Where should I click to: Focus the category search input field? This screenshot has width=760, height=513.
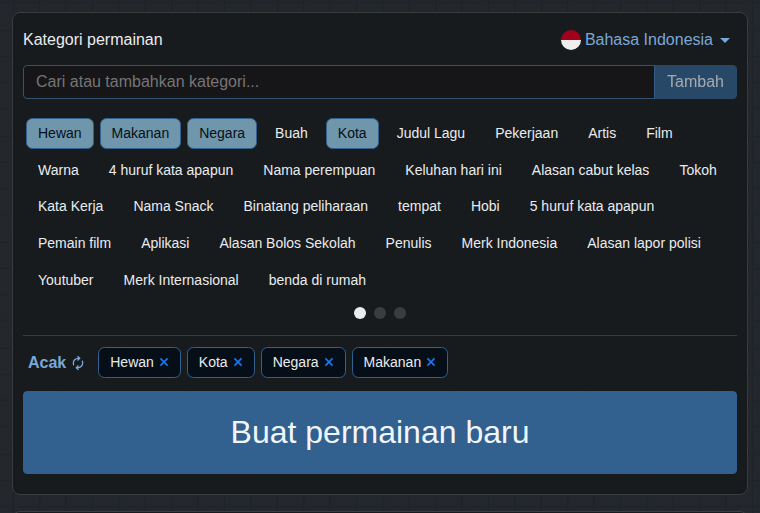pos(339,82)
